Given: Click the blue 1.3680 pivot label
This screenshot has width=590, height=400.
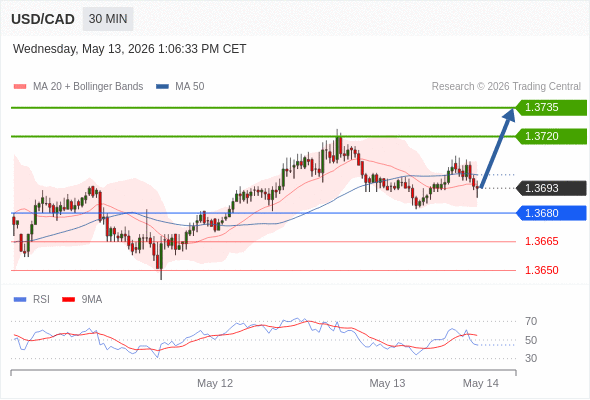Looking at the screenshot, I should 551,213.
